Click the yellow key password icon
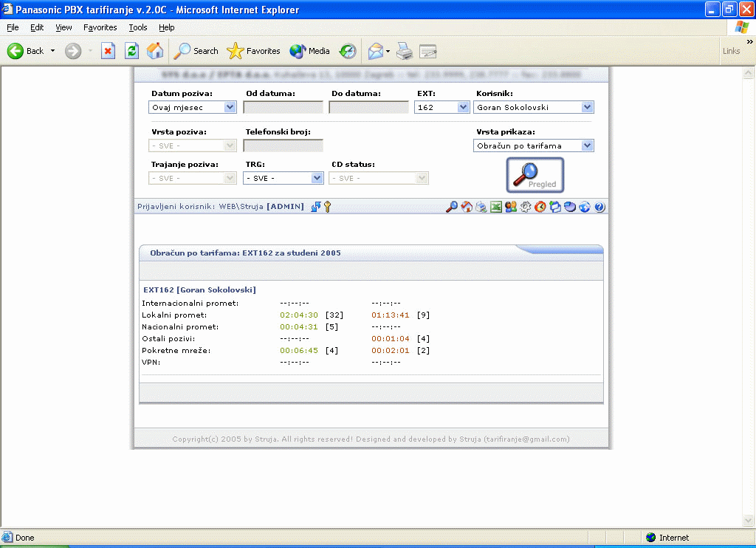 pyautogui.click(x=327, y=207)
